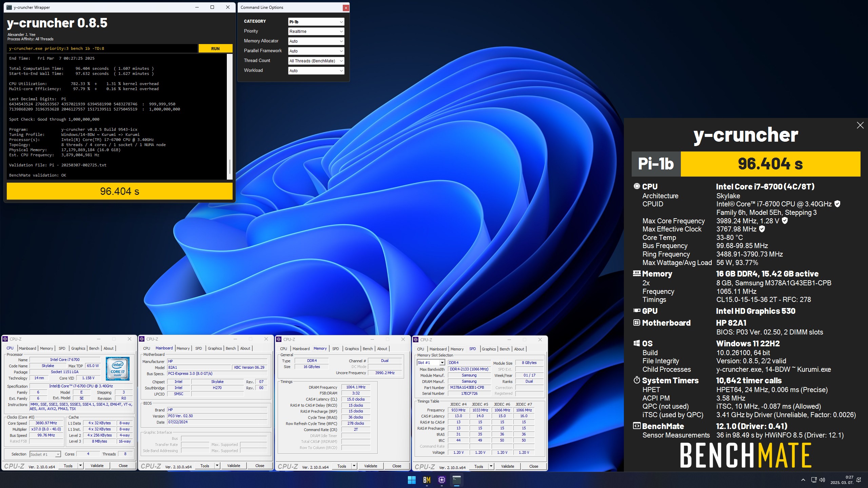Click the BIOS Version P03 Ver. 02.50 field
868x488 pixels.
tap(217, 416)
